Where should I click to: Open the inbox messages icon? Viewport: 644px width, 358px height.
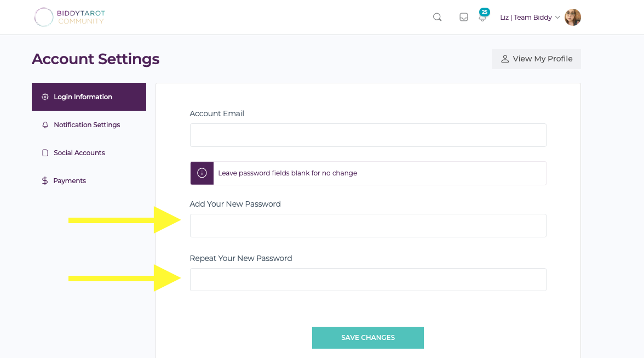tap(464, 17)
